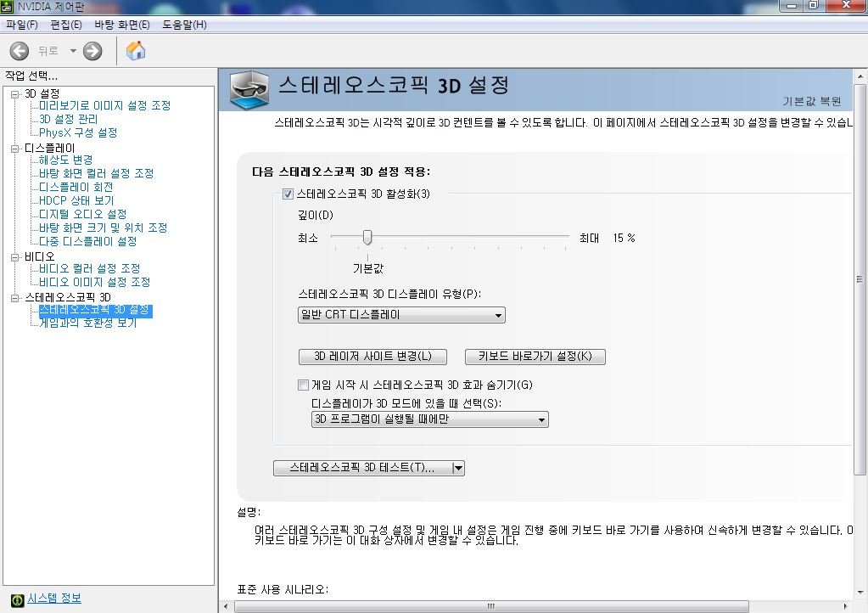
Task: Collapse the 3D 설정 tree node
Action: pos(15,94)
